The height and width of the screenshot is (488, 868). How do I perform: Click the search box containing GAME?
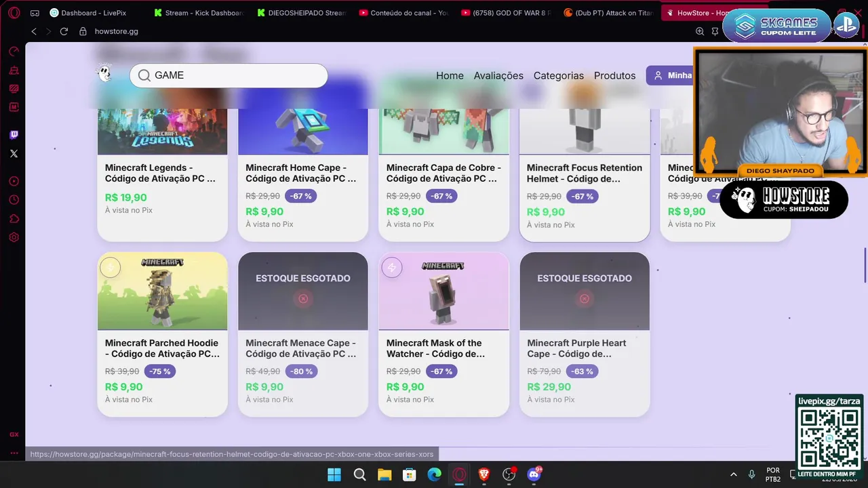[229, 75]
